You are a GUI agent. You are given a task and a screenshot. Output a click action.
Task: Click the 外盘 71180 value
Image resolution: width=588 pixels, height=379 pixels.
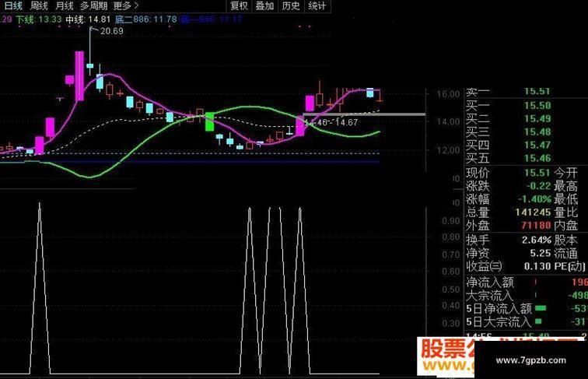pyautogui.click(x=536, y=225)
